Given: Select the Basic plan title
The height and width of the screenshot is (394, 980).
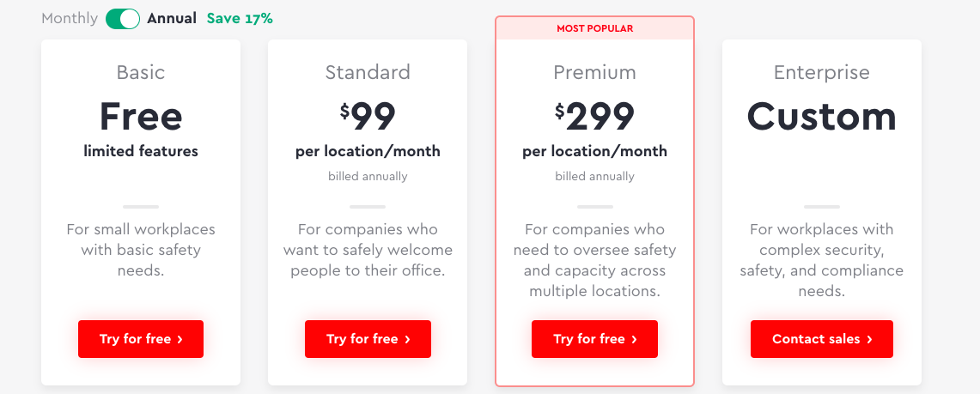Looking at the screenshot, I should point(141,72).
